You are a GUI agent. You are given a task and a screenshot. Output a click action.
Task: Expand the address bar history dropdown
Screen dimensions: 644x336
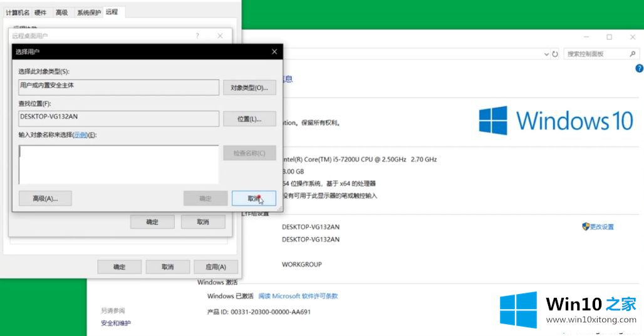(546, 54)
